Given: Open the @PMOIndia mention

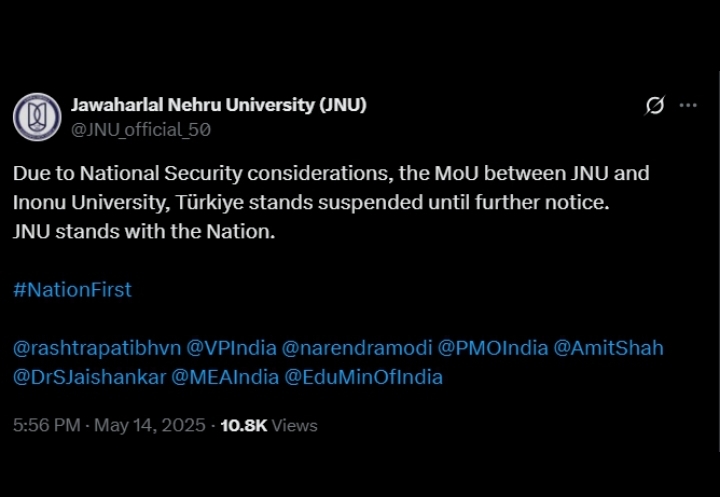Looking at the screenshot, I should click(x=493, y=348).
